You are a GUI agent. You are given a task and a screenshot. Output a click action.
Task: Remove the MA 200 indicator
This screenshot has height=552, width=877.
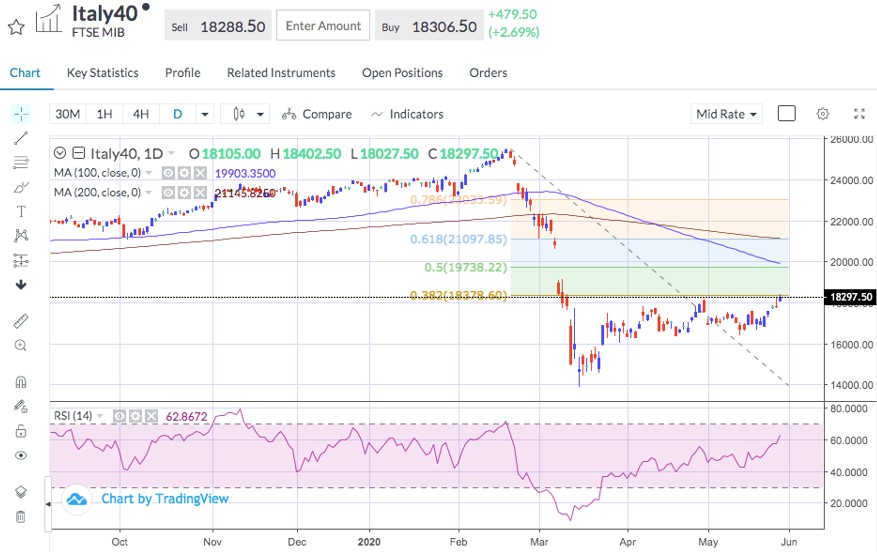coord(200,192)
